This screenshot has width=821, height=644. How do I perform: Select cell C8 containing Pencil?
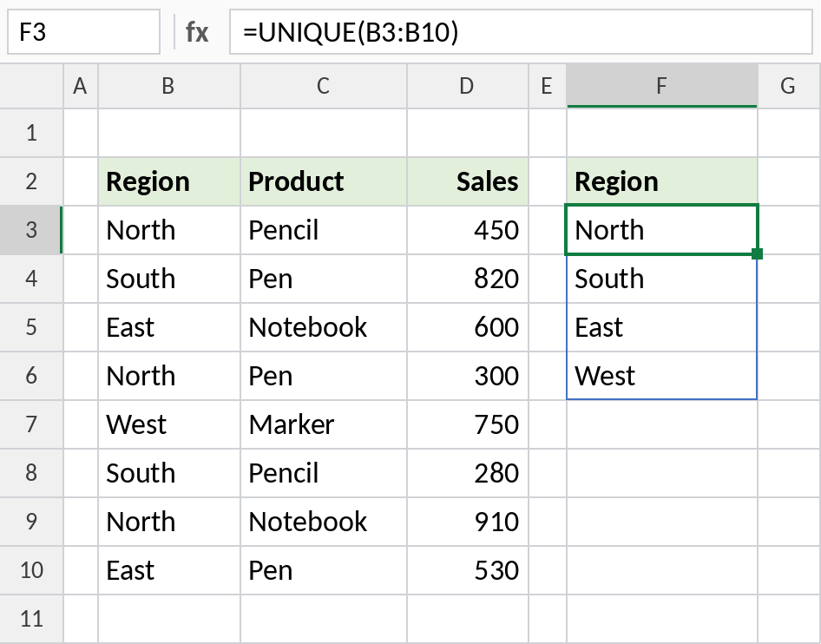click(324, 473)
